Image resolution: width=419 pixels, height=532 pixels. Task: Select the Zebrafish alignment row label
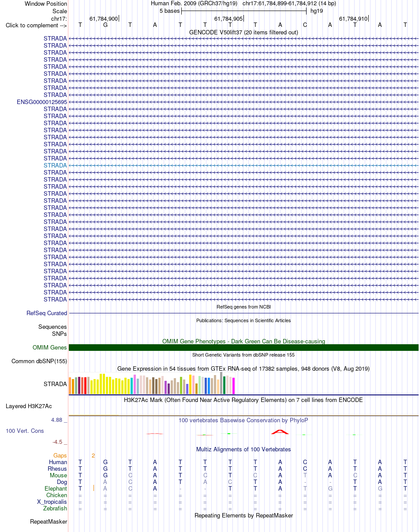click(55, 509)
